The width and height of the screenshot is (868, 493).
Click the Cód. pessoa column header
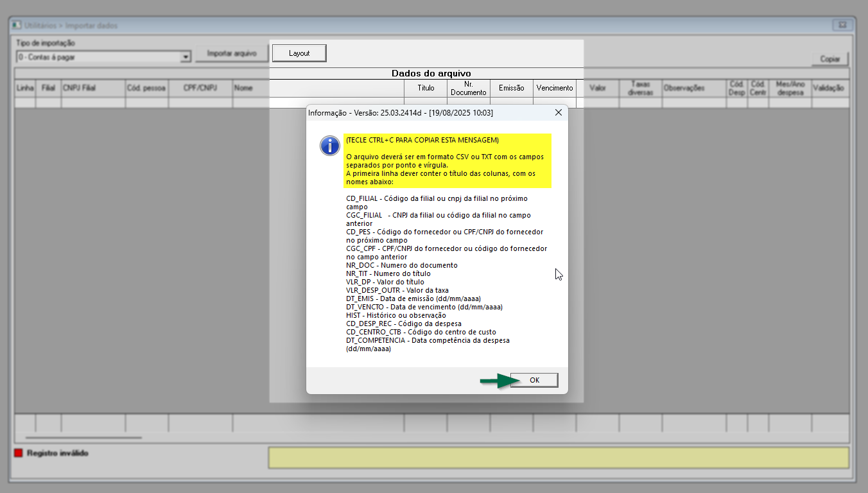point(147,88)
